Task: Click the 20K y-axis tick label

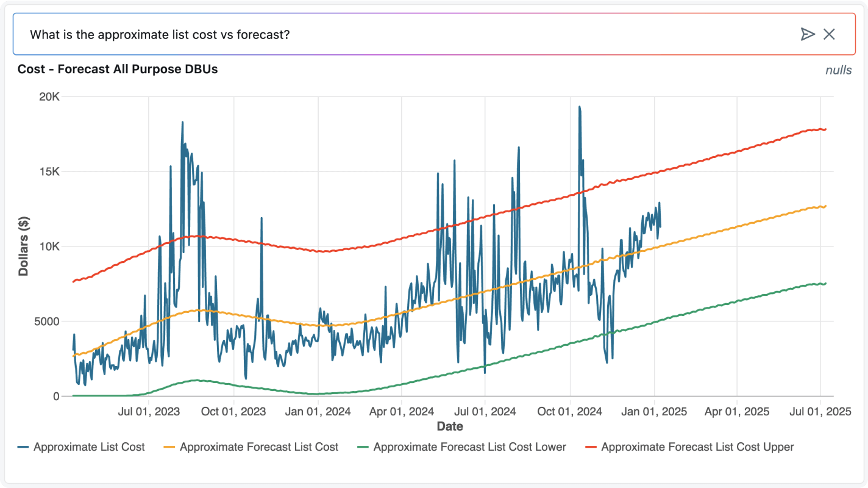Action: (49, 97)
